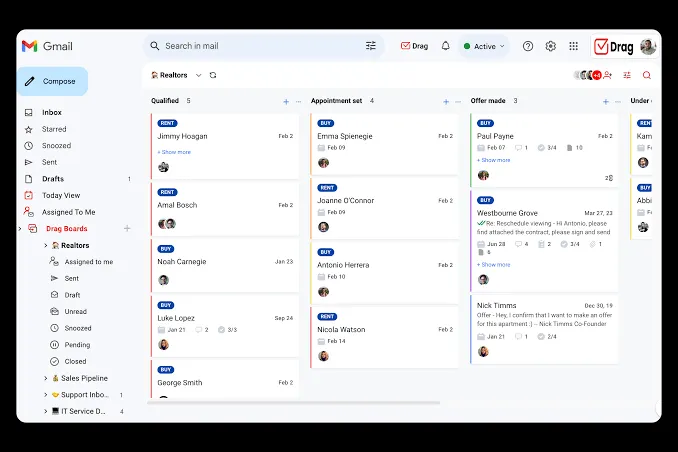Click Show more on Westbourne Grove card
The image size is (678, 452).
pos(494,264)
